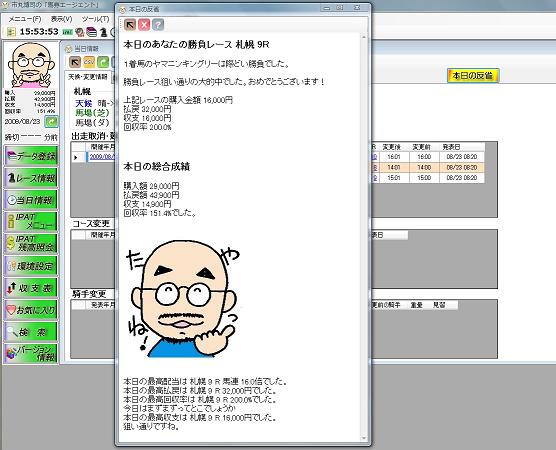Click the yellow-green icon left of the clock
556x450 pixels.
(11, 32)
